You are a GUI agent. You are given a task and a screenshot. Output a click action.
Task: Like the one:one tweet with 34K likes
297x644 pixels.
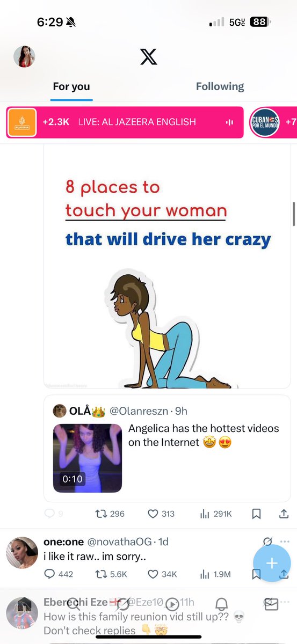pos(162,574)
